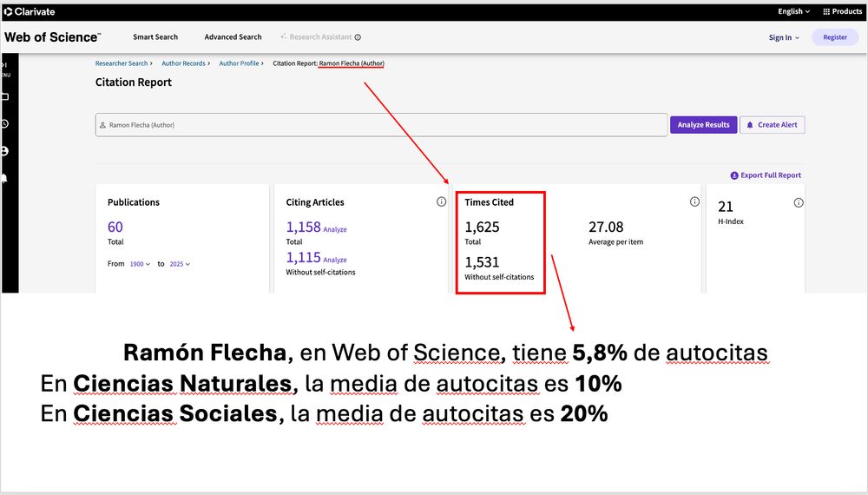
Task: Expand the sidebar menu toggle
Action: 5,65
